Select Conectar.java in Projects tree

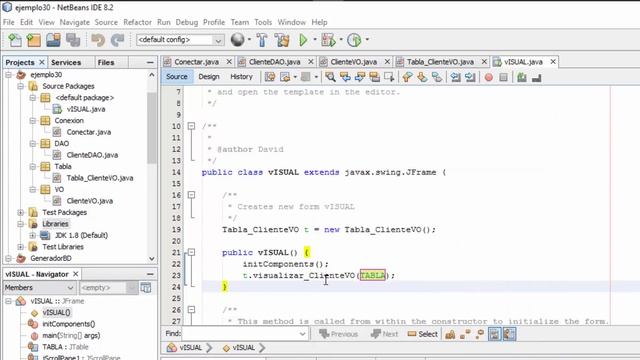89,132
